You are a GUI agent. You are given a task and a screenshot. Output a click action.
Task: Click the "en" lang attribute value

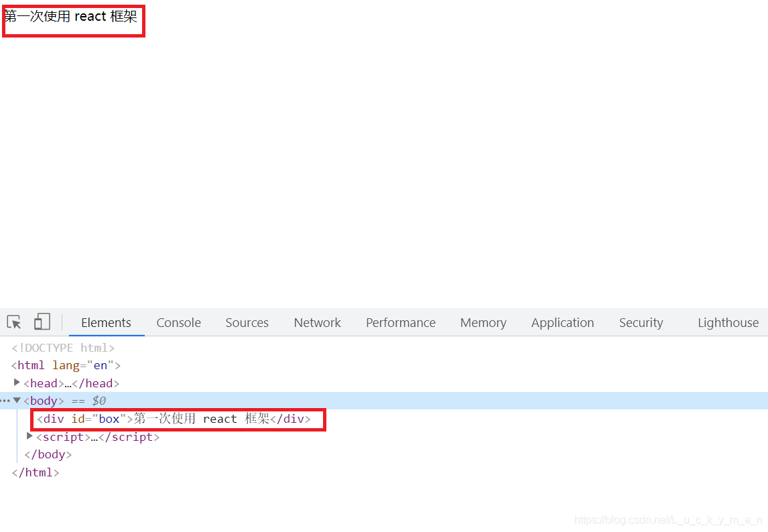click(x=101, y=365)
